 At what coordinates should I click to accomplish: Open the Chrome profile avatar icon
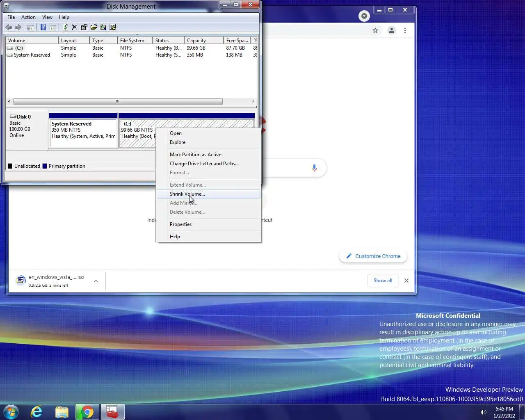[x=391, y=30]
